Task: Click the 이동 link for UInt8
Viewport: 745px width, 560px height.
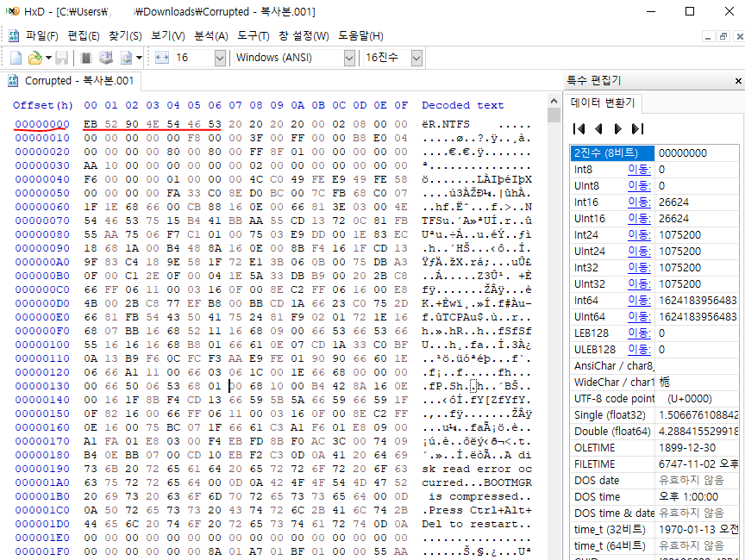Action: 639,185
